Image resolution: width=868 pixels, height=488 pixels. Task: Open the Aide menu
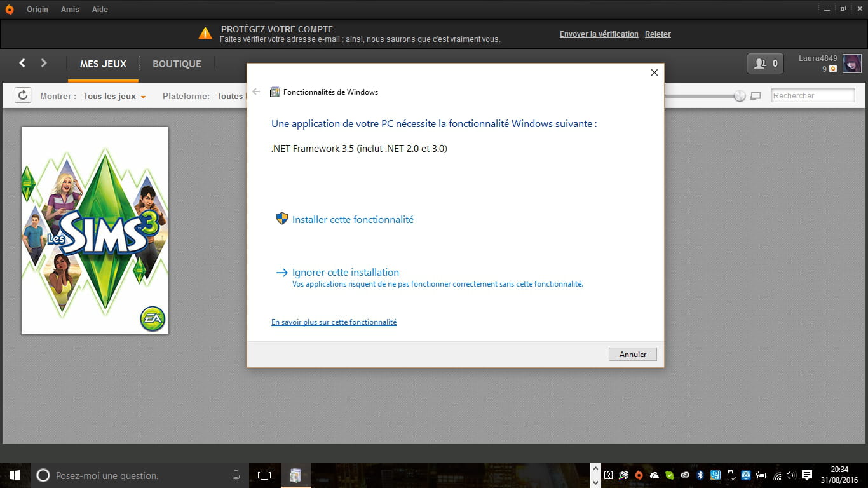click(x=100, y=10)
